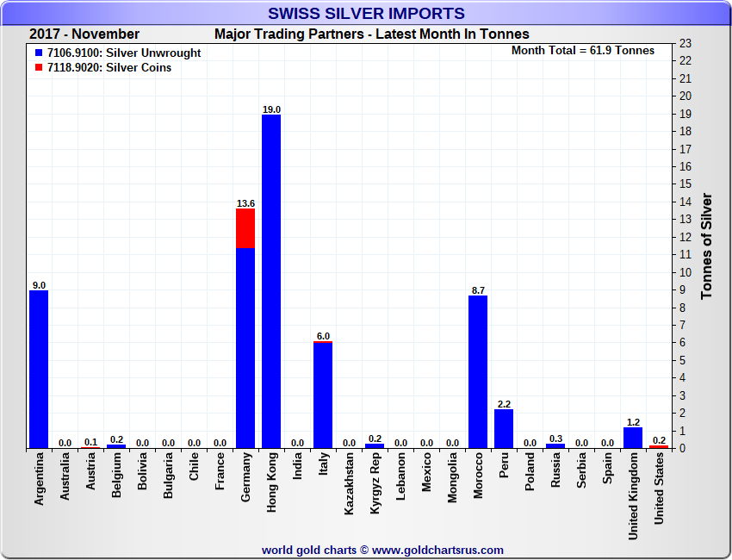Click the United Kingdom bar
This screenshot has height=560, width=732.
633,438
